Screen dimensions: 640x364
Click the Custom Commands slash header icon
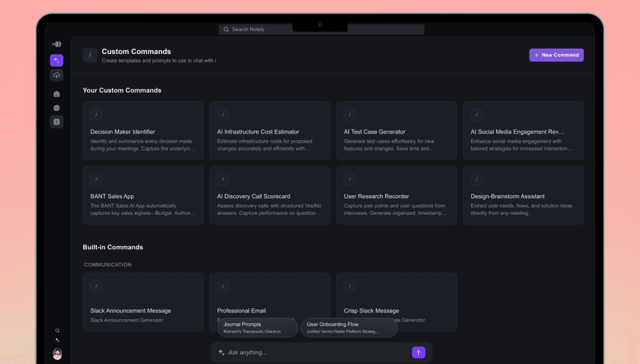pyautogui.click(x=90, y=55)
